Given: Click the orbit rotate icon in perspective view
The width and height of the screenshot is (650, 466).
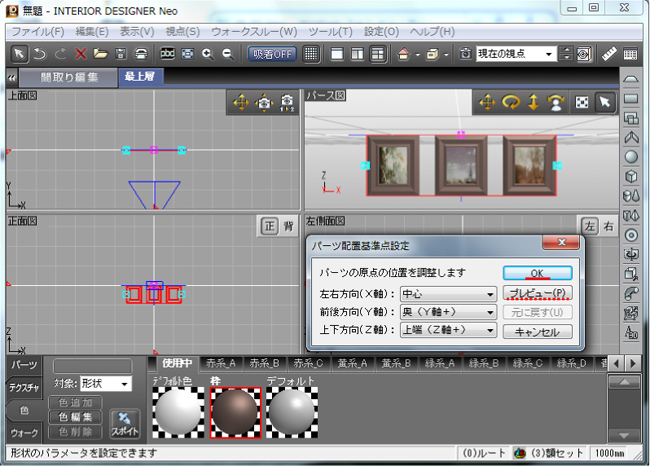Looking at the screenshot, I should tap(509, 102).
